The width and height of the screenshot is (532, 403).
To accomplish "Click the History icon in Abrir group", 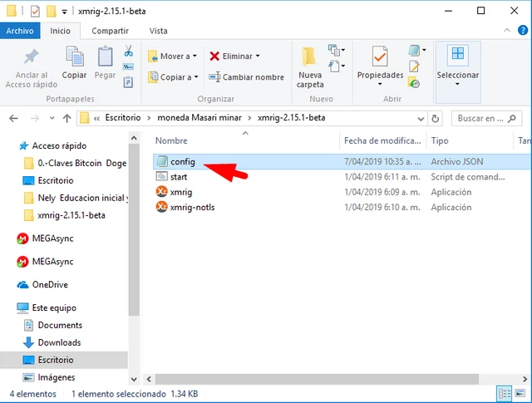I will (414, 82).
